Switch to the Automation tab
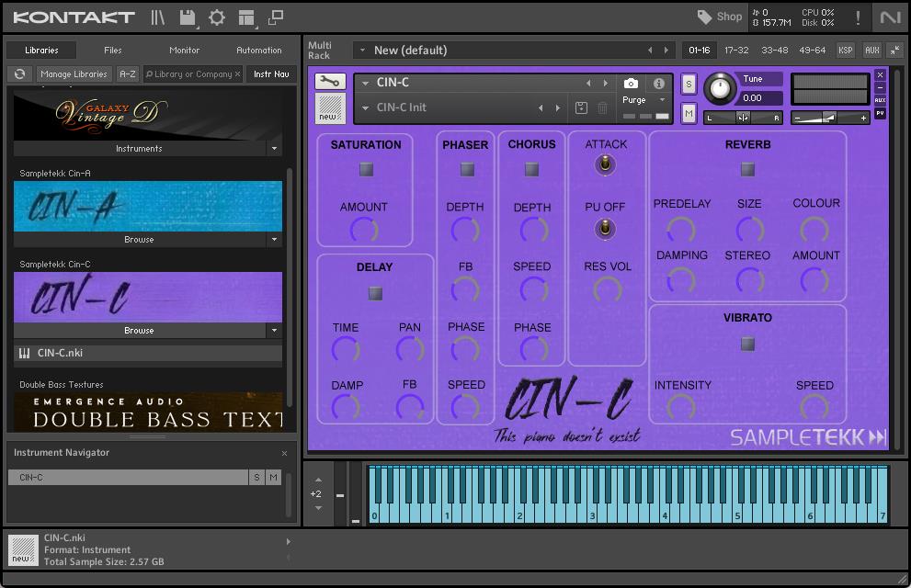Viewport: 911px width, 588px height. [258, 51]
